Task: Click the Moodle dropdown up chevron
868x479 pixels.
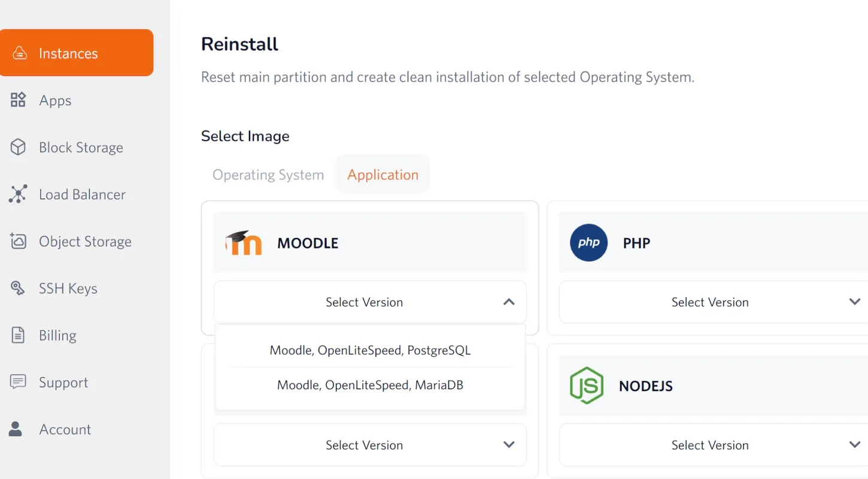Action: point(509,302)
